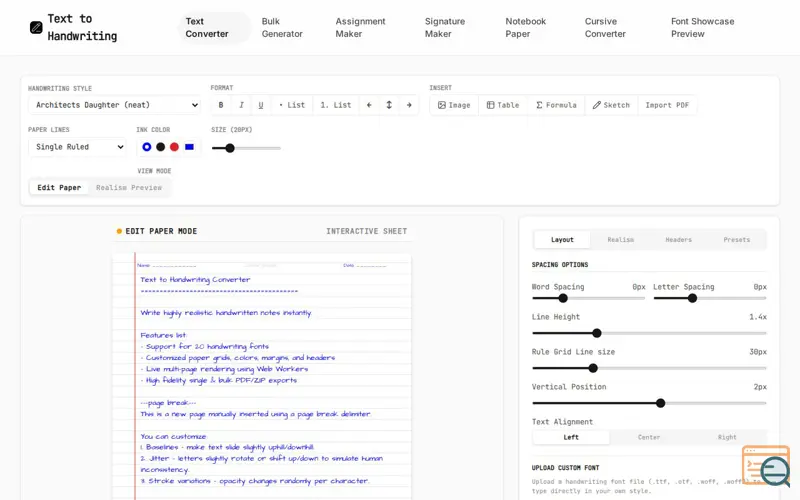The height and width of the screenshot is (500, 800).
Task: Click the 'INTERACTIVE SHEET' label
Action: [367, 231]
